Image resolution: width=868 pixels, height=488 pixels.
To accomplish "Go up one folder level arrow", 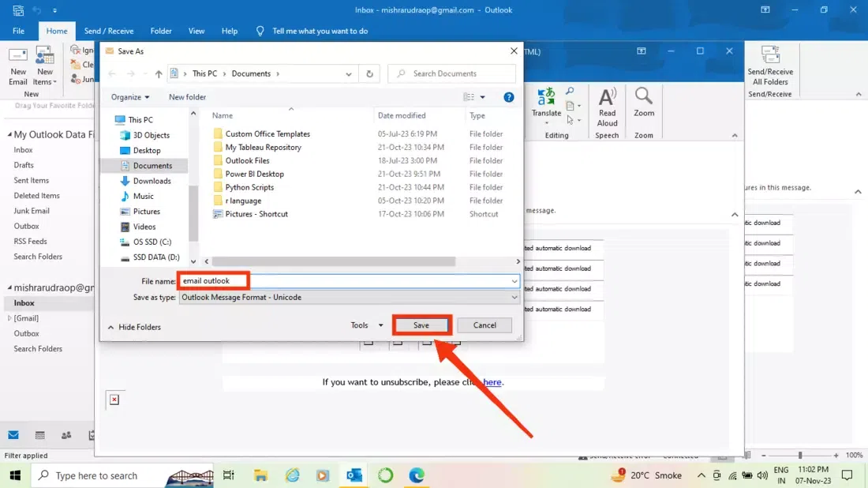I will point(159,73).
